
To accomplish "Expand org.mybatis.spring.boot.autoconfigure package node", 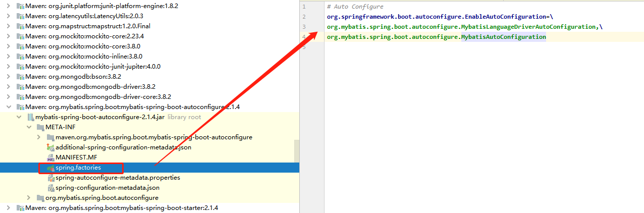I will 29,198.
